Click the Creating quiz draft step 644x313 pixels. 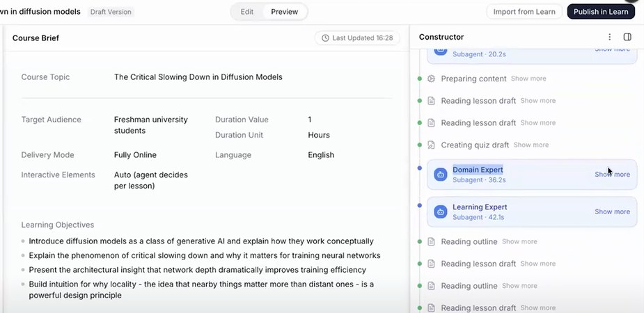pyautogui.click(x=475, y=145)
